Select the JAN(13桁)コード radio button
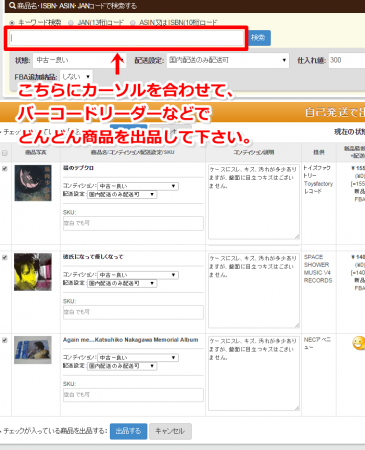 pyautogui.click(x=71, y=23)
